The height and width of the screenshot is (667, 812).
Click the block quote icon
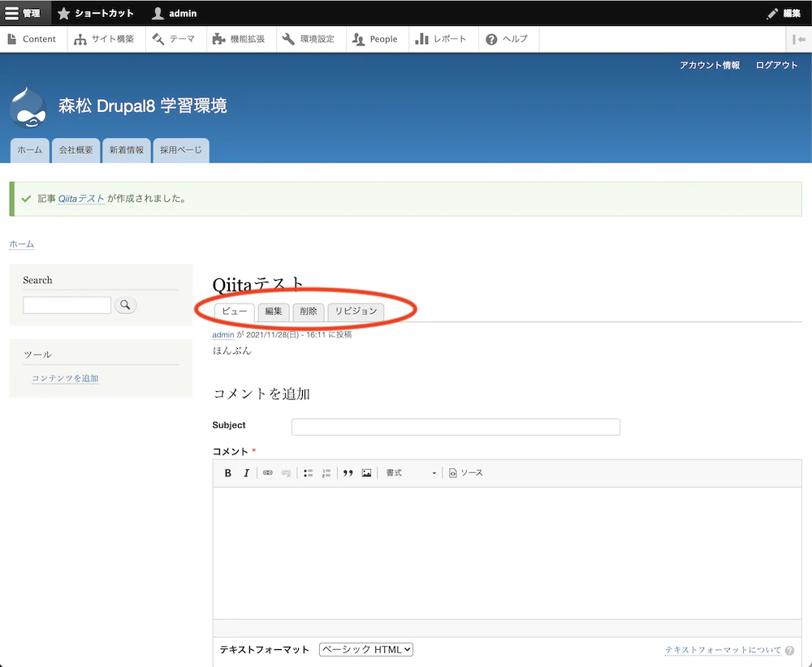coord(348,473)
